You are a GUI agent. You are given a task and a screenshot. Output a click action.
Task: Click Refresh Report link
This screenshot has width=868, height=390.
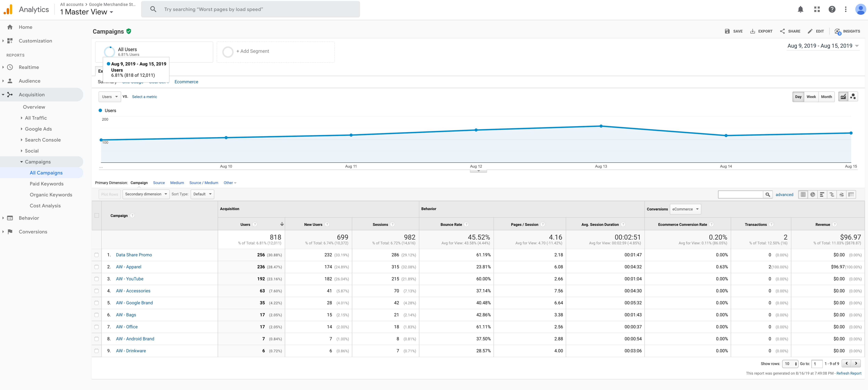pyautogui.click(x=848, y=374)
